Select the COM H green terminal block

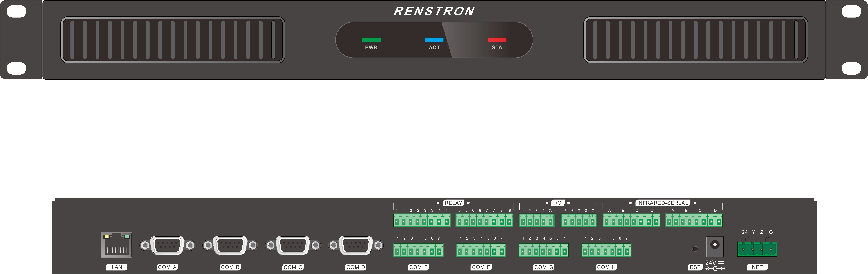606,250
